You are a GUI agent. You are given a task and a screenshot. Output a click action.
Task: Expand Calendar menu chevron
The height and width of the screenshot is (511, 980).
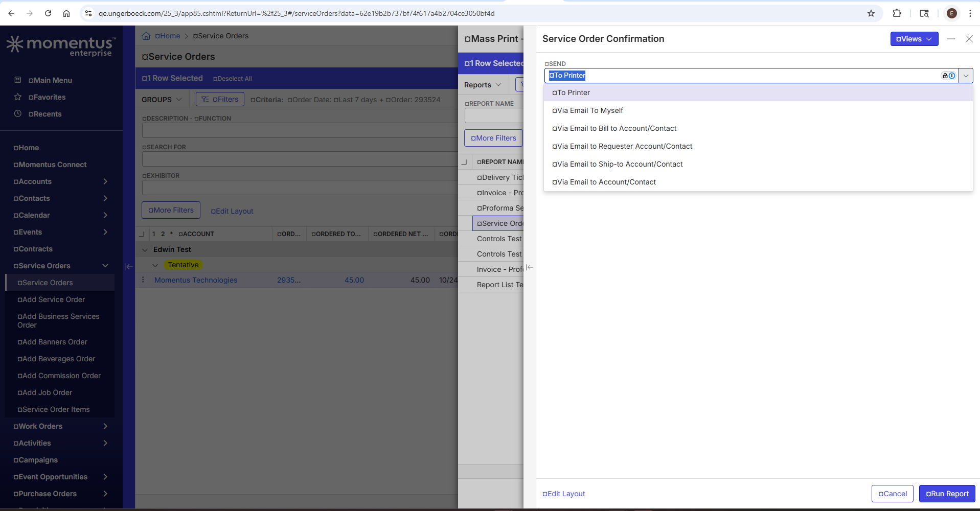click(105, 215)
